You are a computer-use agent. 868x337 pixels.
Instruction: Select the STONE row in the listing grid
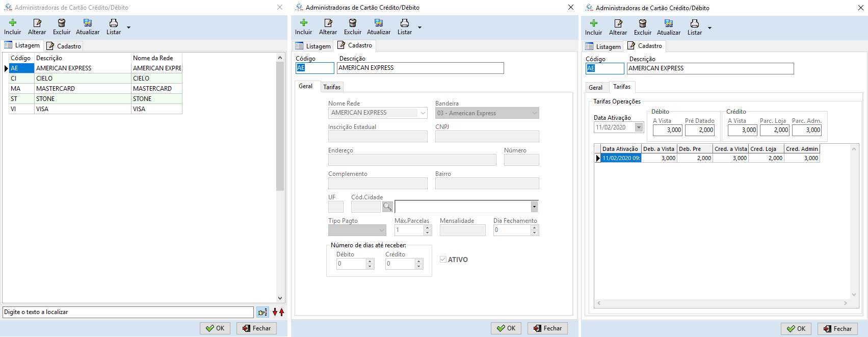(x=95, y=99)
